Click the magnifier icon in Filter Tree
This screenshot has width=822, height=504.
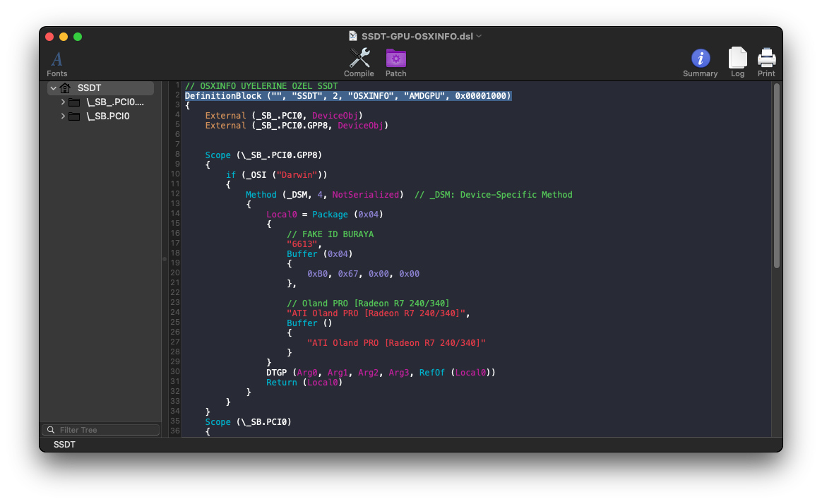pos(50,430)
